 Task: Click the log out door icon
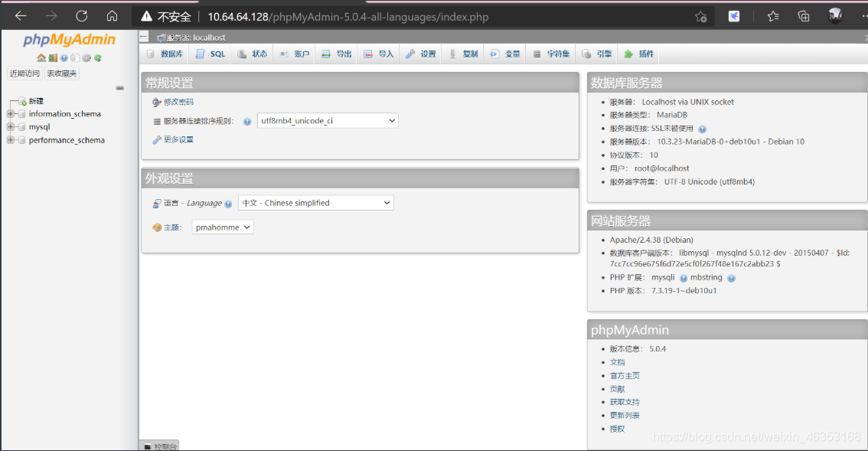click(53, 57)
